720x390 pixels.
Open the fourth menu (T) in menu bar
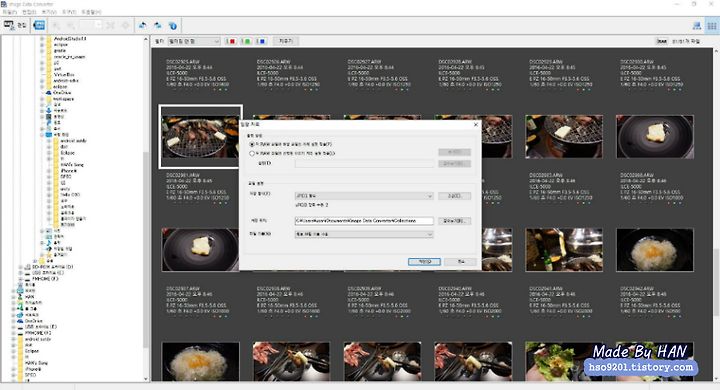tap(69, 12)
